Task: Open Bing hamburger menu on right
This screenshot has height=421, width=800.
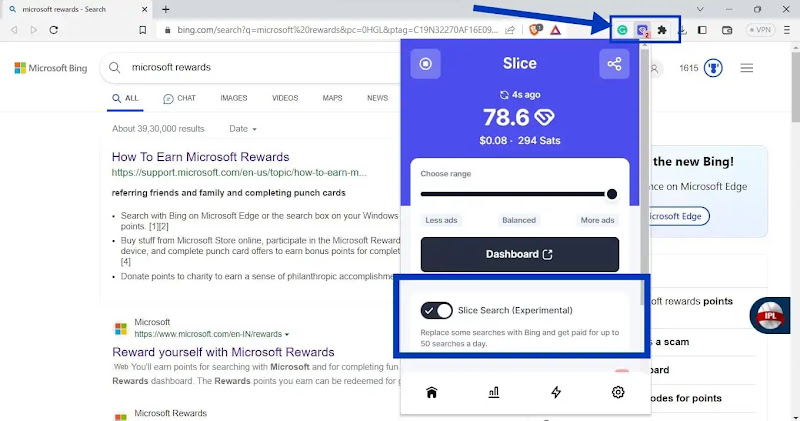Action: click(x=747, y=68)
